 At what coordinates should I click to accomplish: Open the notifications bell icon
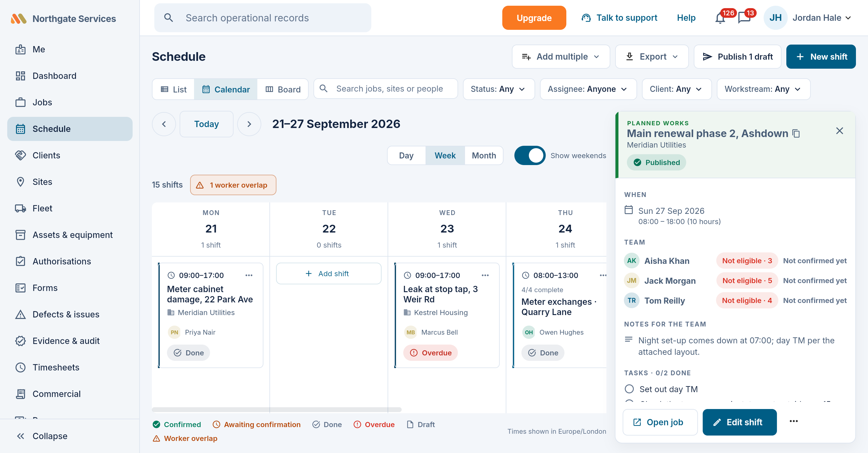click(x=720, y=18)
